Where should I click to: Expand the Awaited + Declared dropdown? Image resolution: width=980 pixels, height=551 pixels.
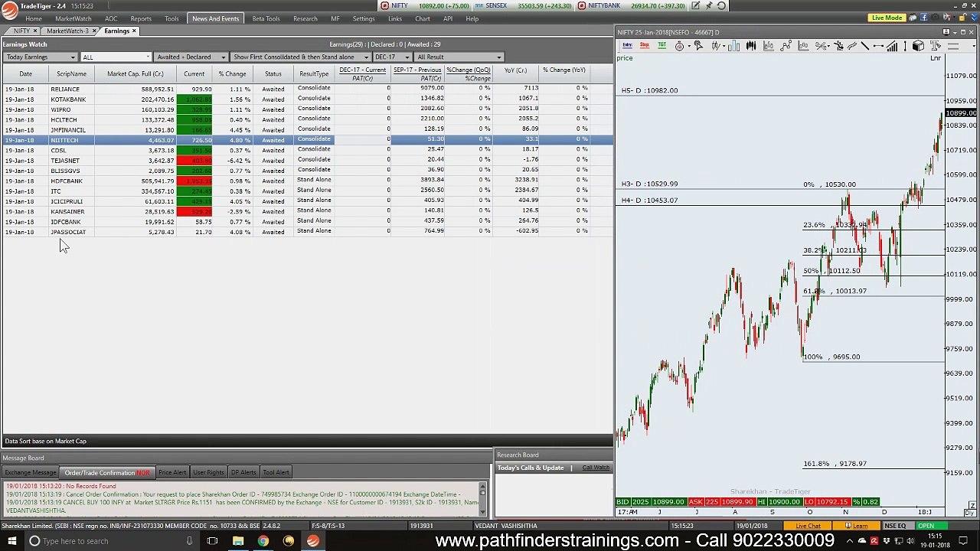coord(191,57)
